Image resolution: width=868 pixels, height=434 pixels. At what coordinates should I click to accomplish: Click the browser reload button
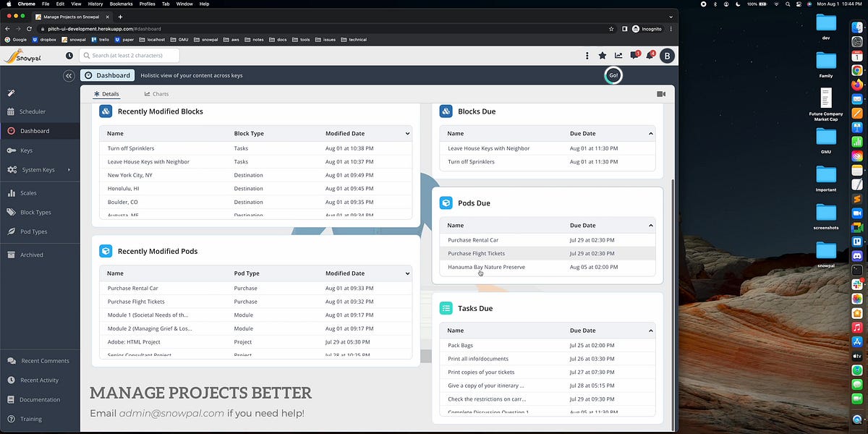(x=29, y=28)
